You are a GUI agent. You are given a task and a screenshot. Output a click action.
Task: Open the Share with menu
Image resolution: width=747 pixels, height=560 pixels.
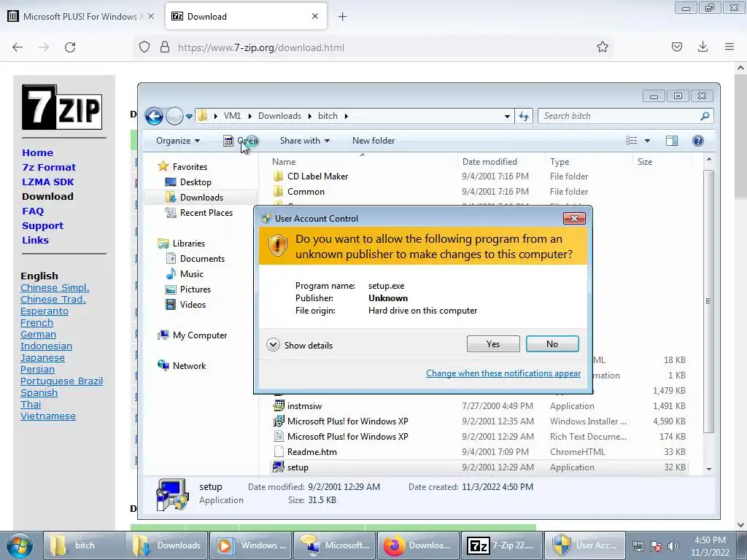(x=305, y=141)
